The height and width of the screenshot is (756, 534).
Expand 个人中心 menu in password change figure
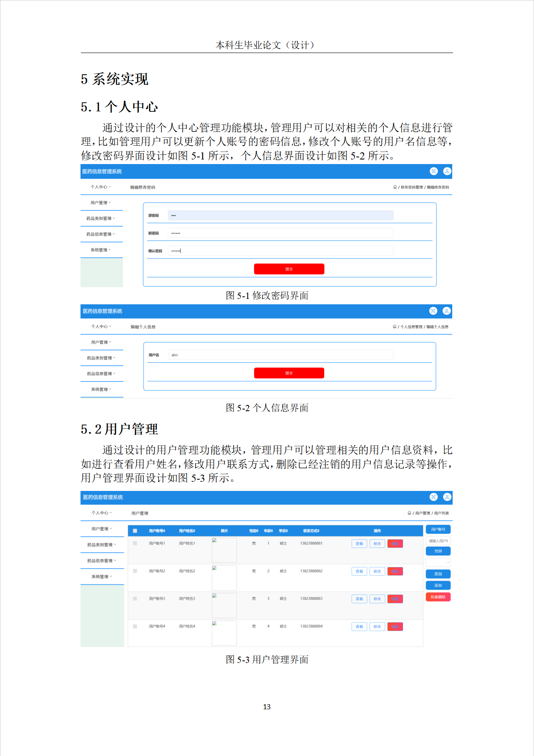(101, 187)
